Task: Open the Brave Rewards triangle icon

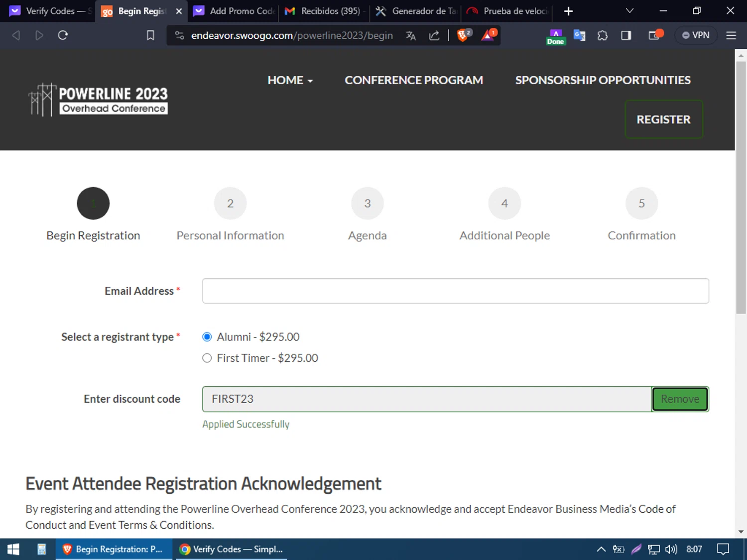Action: [489, 35]
